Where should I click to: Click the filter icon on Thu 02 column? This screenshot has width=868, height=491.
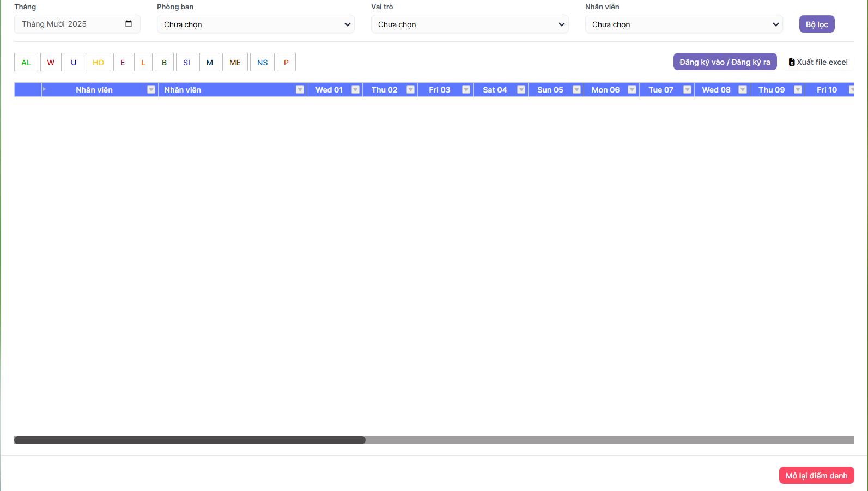click(411, 90)
